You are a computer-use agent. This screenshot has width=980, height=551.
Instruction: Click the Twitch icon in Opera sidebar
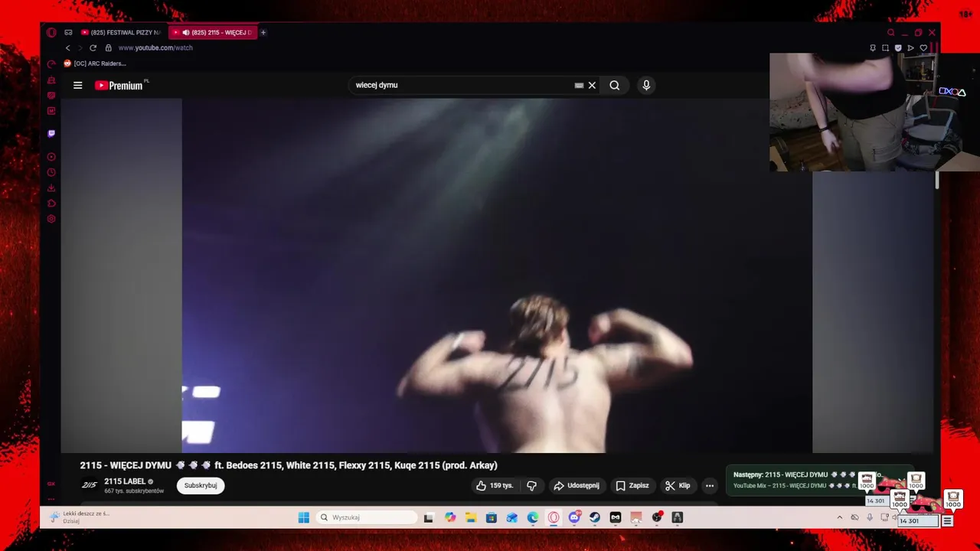tap(51, 133)
